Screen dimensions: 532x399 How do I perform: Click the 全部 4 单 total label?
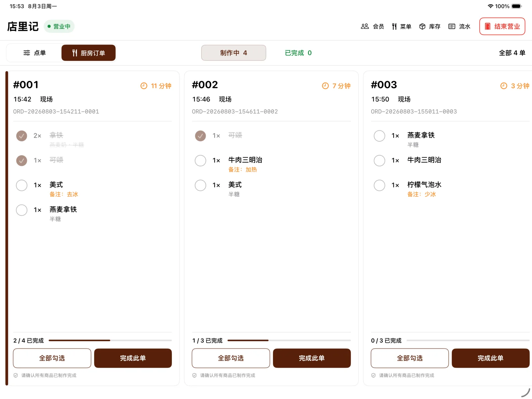click(512, 53)
